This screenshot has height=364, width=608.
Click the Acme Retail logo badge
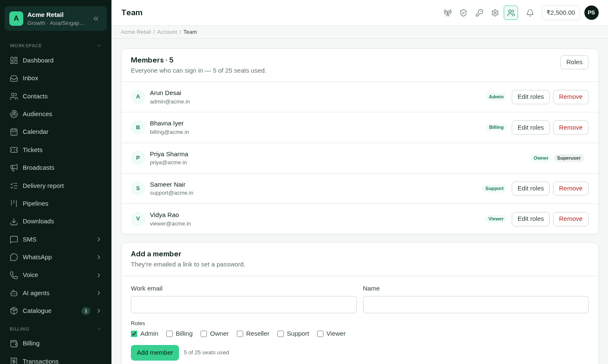[16, 19]
